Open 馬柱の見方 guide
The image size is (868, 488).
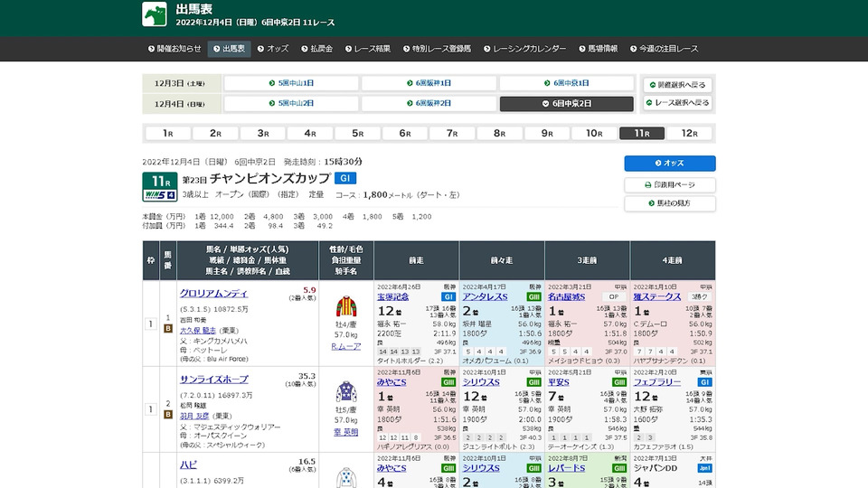[x=670, y=203]
